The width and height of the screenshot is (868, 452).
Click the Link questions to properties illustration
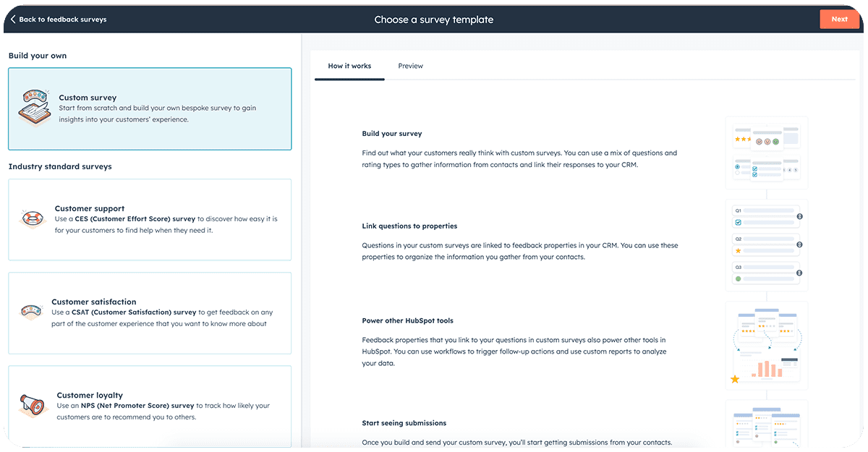pos(767,246)
